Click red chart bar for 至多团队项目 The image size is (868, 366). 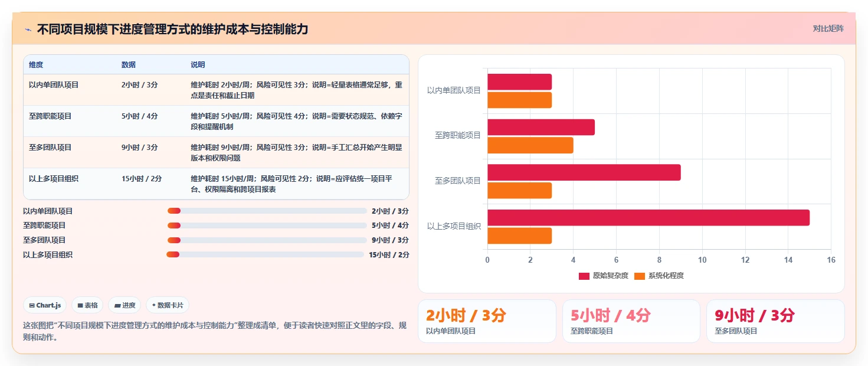[x=584, y=172]
